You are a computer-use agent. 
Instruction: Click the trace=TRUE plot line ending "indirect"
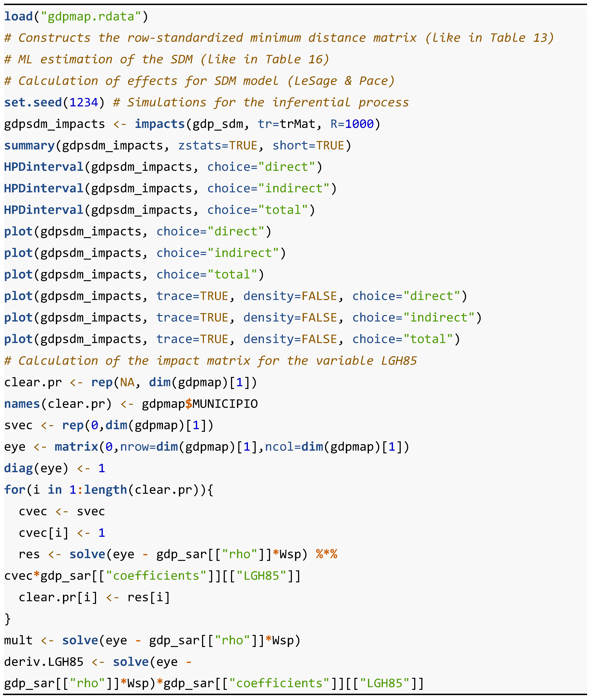click(243, 317)
